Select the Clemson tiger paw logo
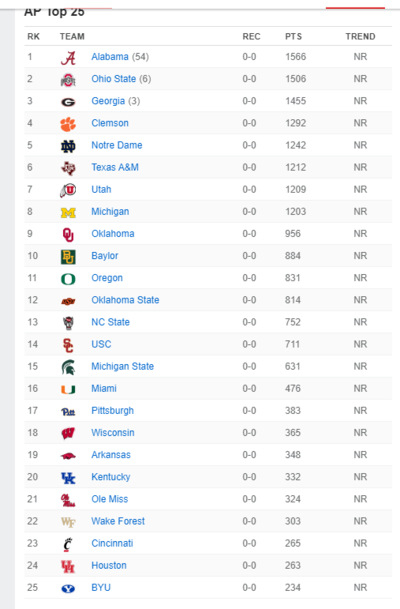 (x=68, y=124)
